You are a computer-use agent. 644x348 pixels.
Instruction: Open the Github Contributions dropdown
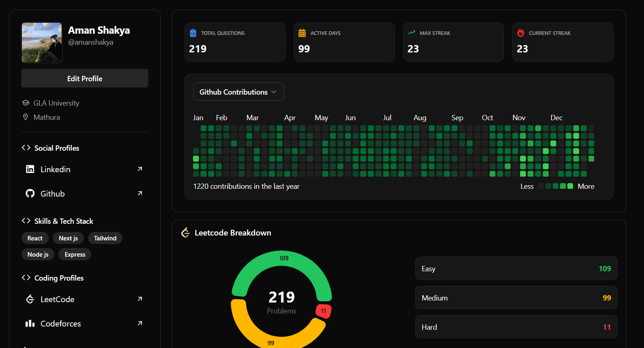tap(238, 92)
